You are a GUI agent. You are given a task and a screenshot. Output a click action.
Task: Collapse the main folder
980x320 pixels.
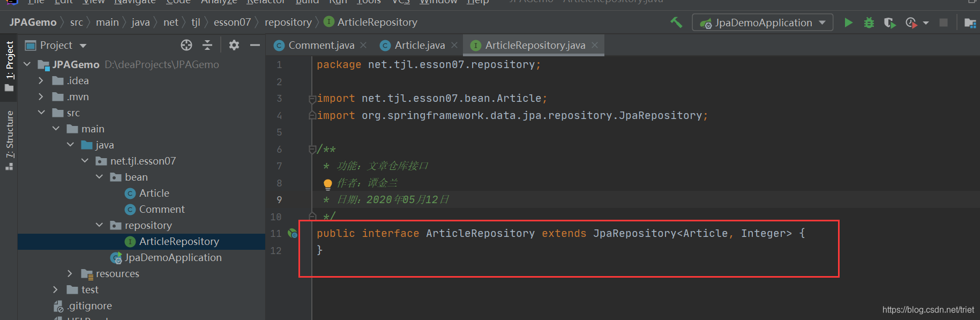[56, 129]
